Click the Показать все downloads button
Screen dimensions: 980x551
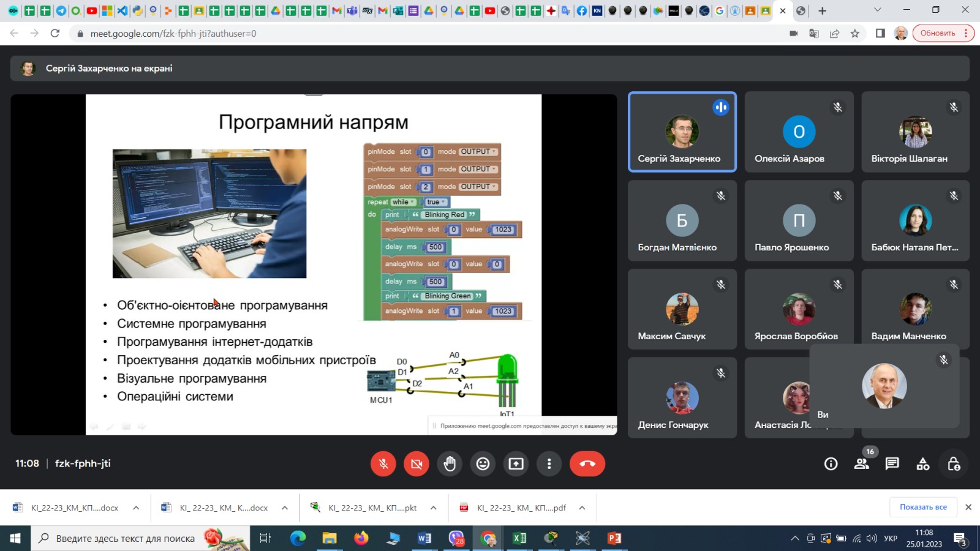tap(923, 507)
